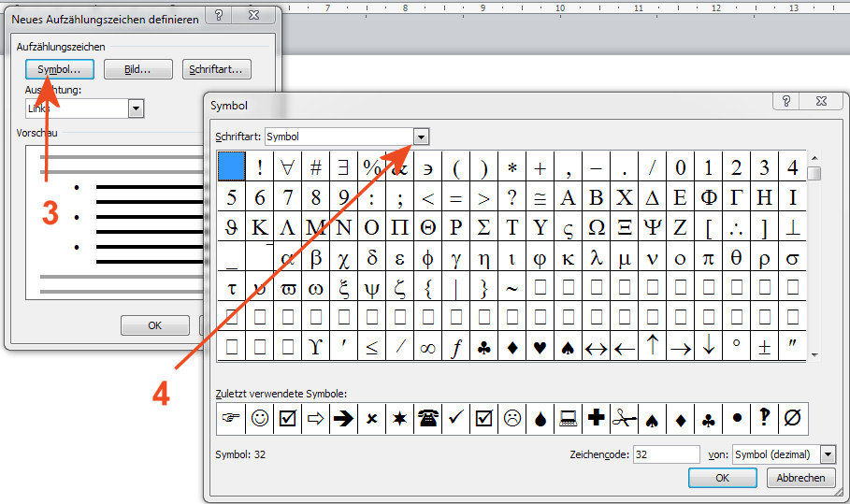Image resolution: width=850 pixels, height=504 pixels.
Task: Click the Schriftart... button
Action: click(216, 69)
